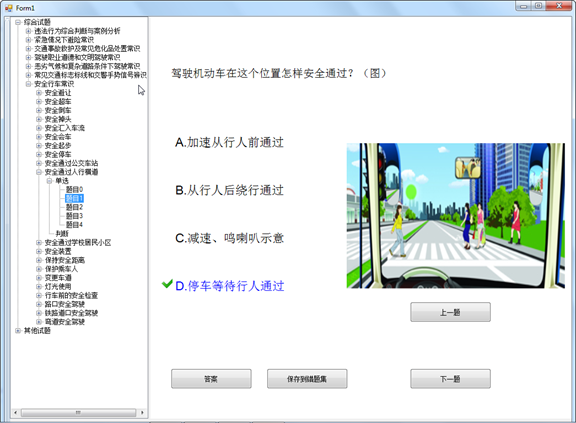Select the 安全起步 tree item
The width and height of the screenshot is (576, 423).
click(58, 145)
